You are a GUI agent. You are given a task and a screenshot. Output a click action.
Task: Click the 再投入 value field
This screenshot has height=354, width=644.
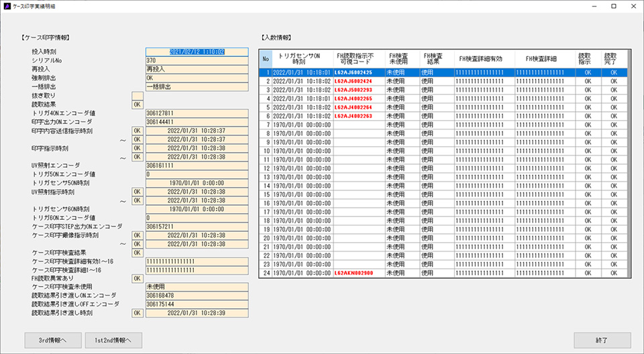(x=197, y=68)
